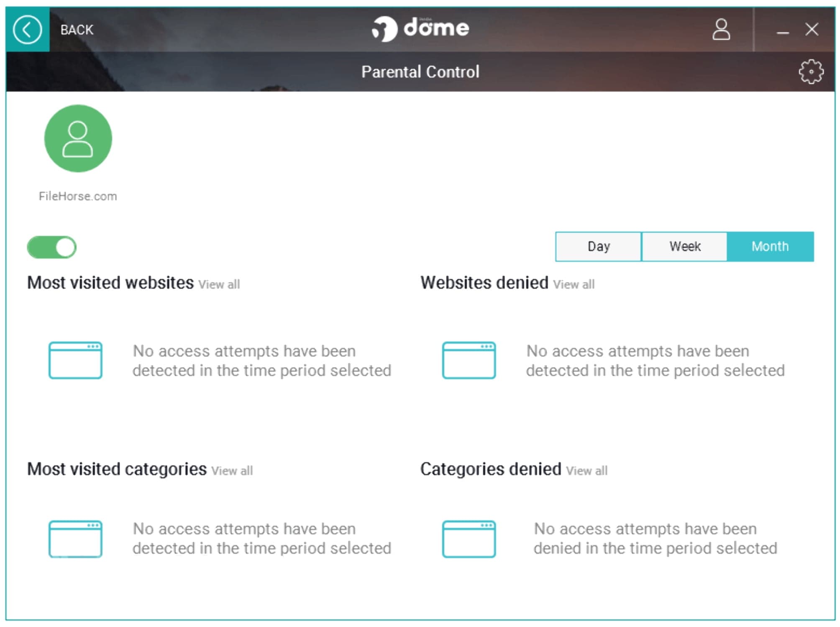Click the no-access message under Most visited categories
Screen dimensions: 840x627
[262, 539]
